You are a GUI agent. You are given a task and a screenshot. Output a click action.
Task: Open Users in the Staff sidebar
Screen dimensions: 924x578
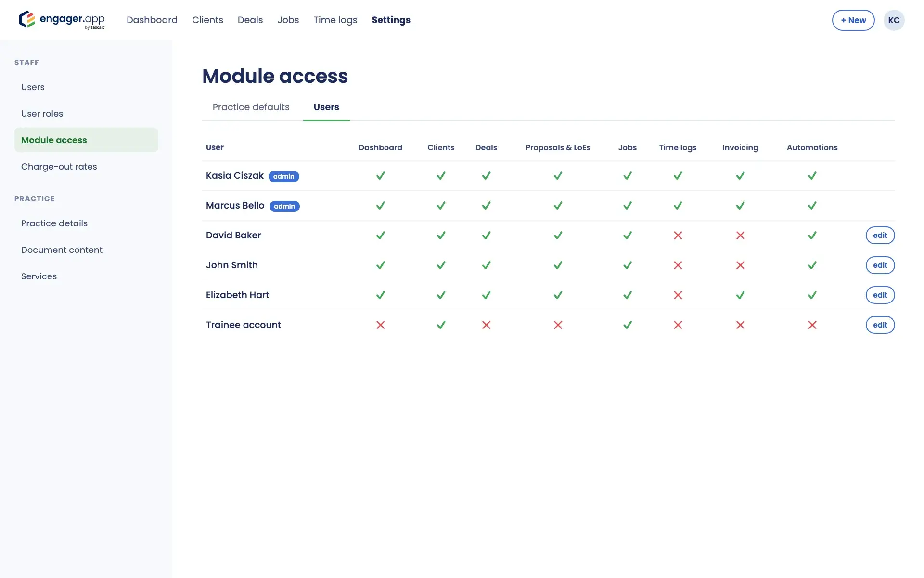click(86, 87)
